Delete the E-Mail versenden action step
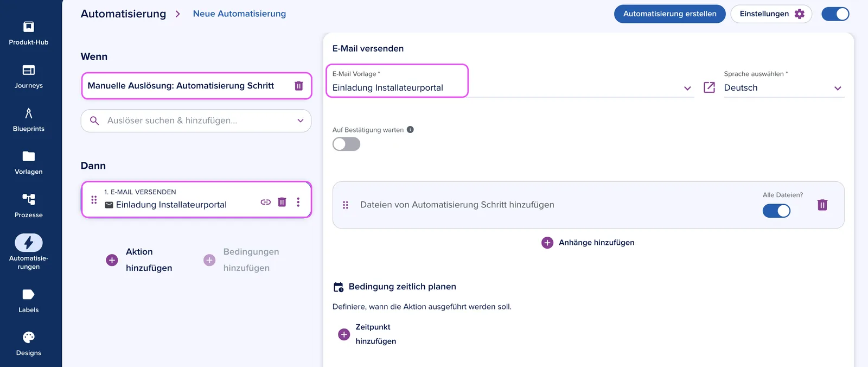The width and height of the screenshot is (868, 367). [x=282, y=202]
